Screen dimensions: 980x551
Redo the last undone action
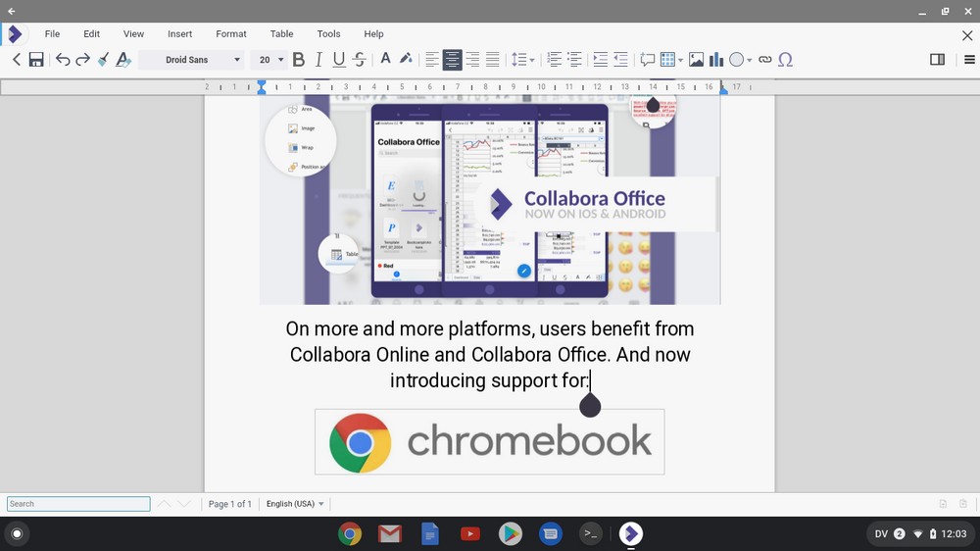82,60
